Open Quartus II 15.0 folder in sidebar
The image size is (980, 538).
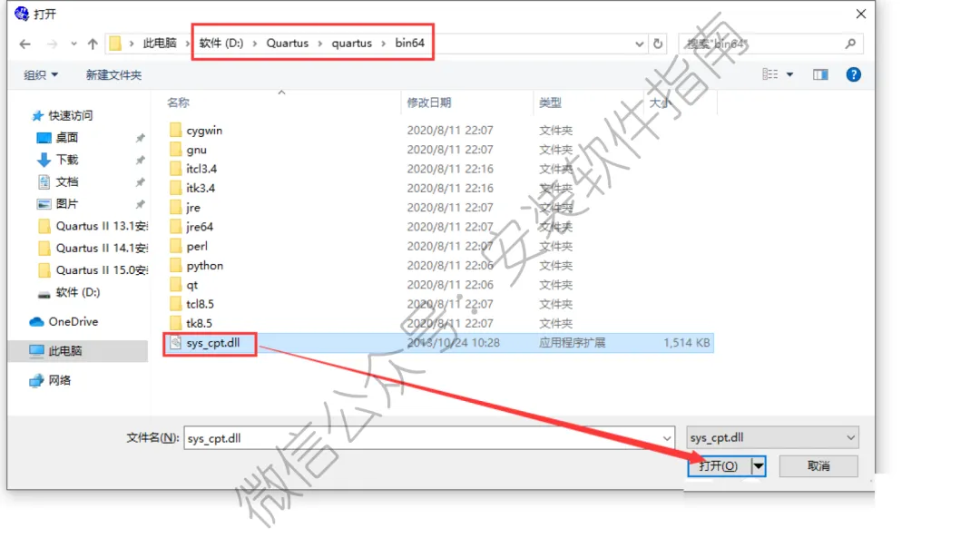[102, 270]
